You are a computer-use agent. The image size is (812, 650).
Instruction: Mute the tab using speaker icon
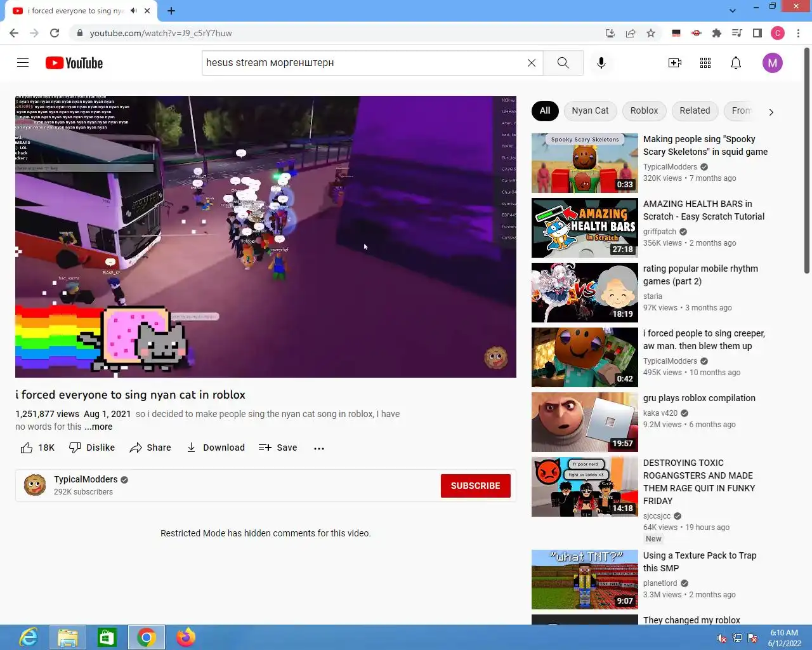point(134,11)
